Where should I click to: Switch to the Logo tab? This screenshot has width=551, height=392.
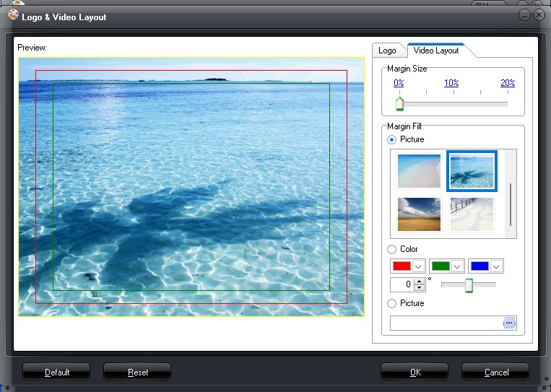click(x=388, y=51)
